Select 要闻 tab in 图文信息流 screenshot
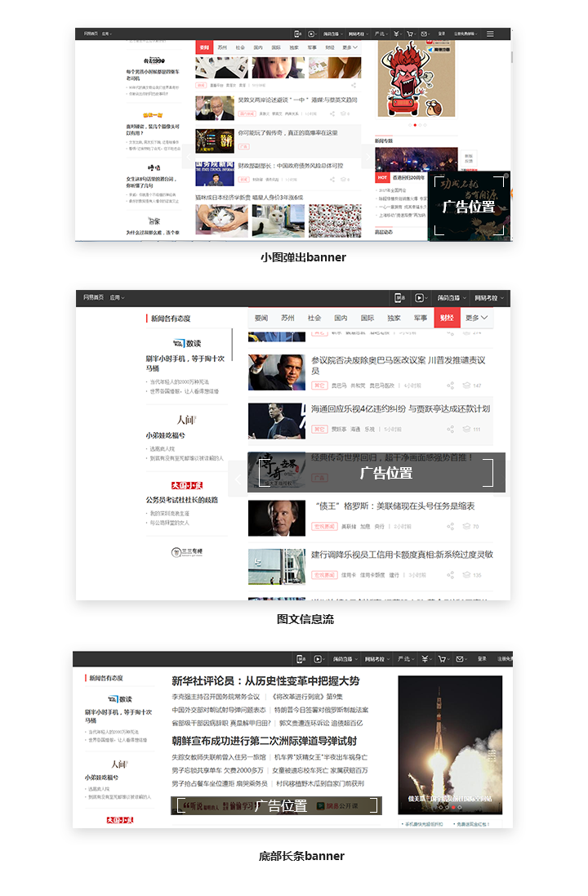This screenshot has height=896, width=588. click(x=261, y=318)
